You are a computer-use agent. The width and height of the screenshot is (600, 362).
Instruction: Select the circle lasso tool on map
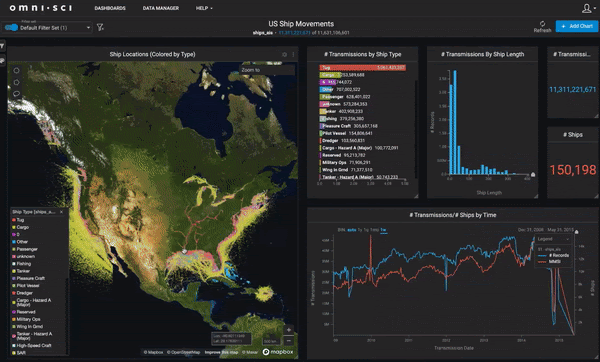(x=16, y=70)
